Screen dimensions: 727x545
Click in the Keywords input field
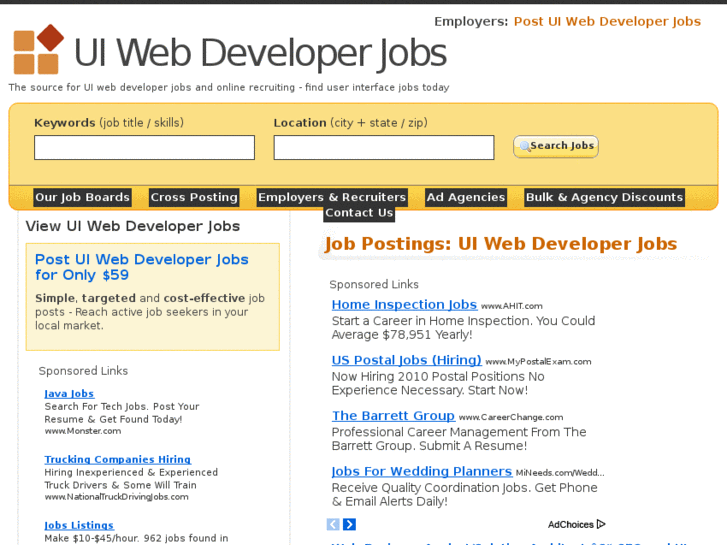click(144, 147)
